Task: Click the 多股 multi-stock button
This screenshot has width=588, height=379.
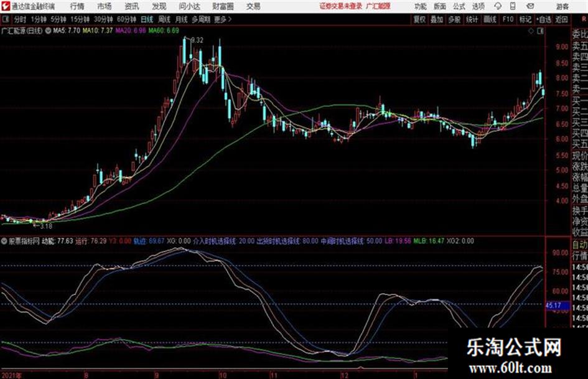Action: [454, 19]
